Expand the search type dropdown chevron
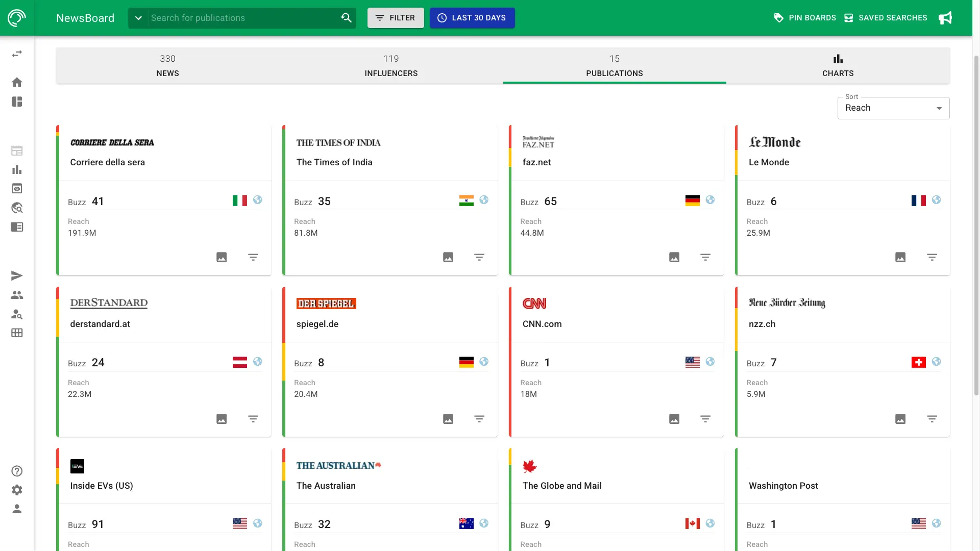The height and width of the screenshot is (551, 980). pos(138,18)
